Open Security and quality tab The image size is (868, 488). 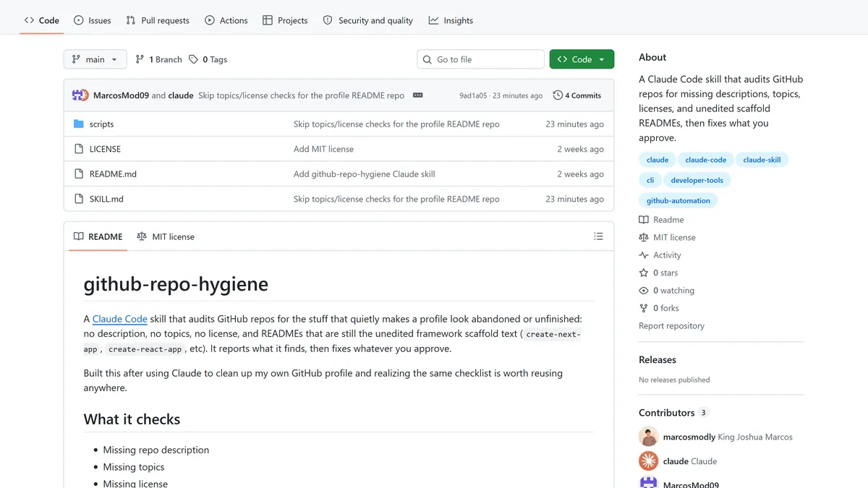[368, 20]
